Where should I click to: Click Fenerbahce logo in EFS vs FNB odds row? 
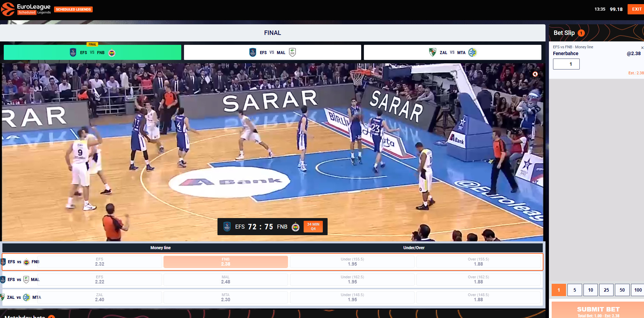pyautogui.click(x=26, y=262)
